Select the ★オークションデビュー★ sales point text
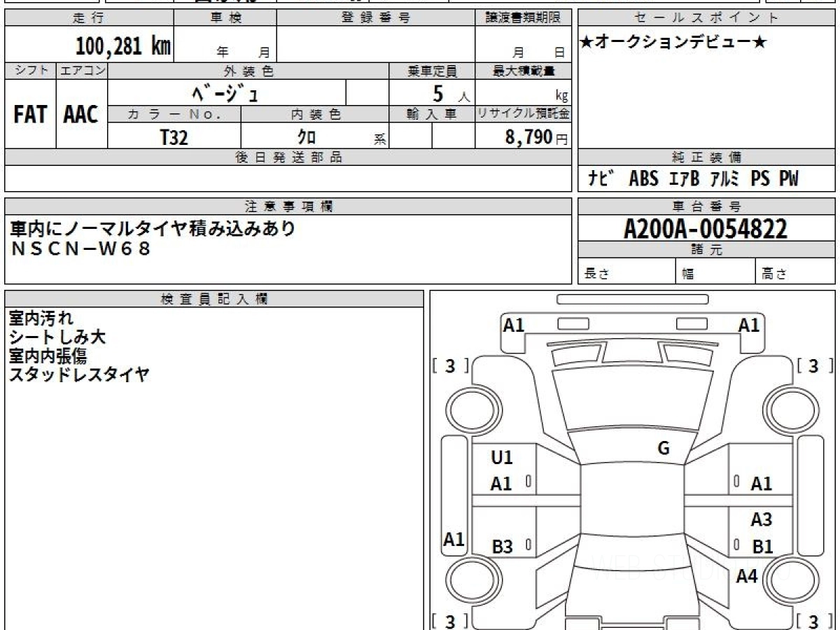 [x=673, y=43]
